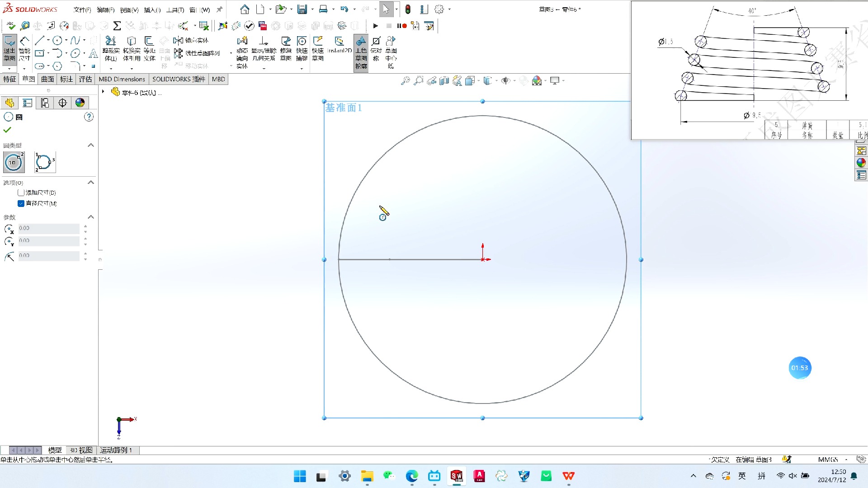Collapse the 参数 section
The image size is (868, 488).
(x=91, y=217)
